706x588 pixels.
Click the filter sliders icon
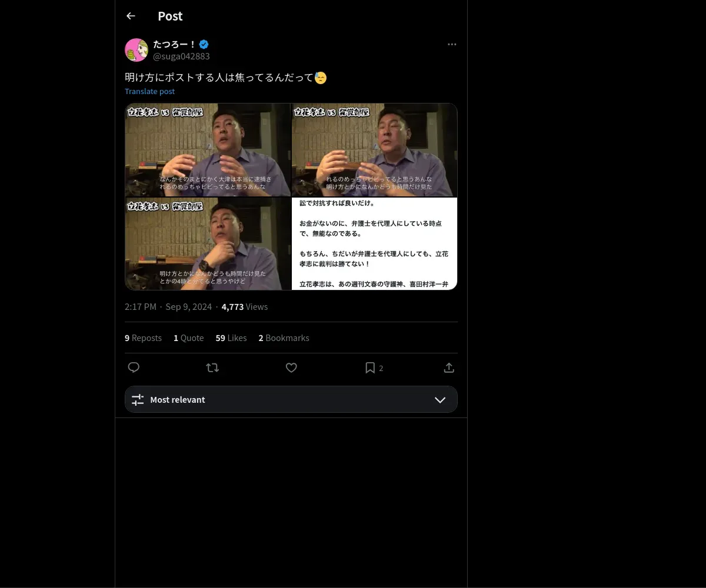point(138,400)
